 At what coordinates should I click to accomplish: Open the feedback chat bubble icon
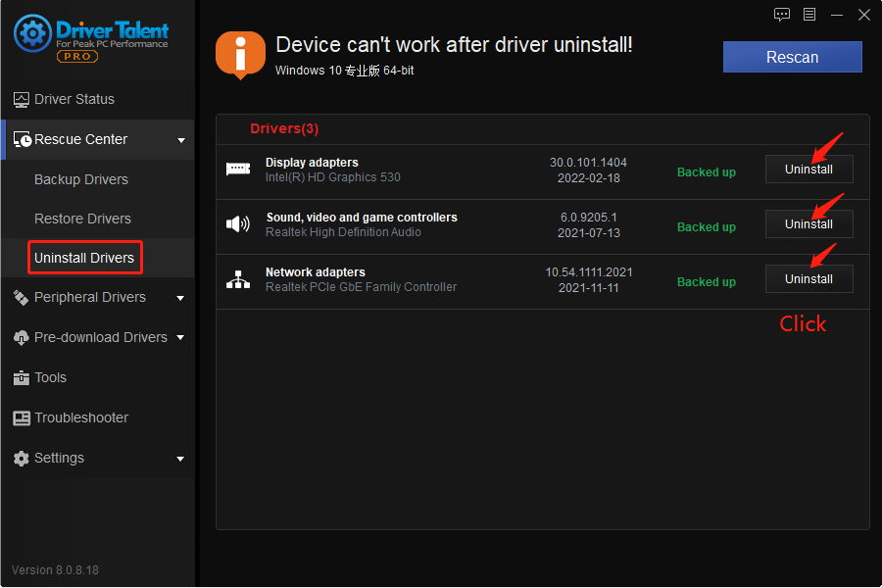[x=782, y=15]
